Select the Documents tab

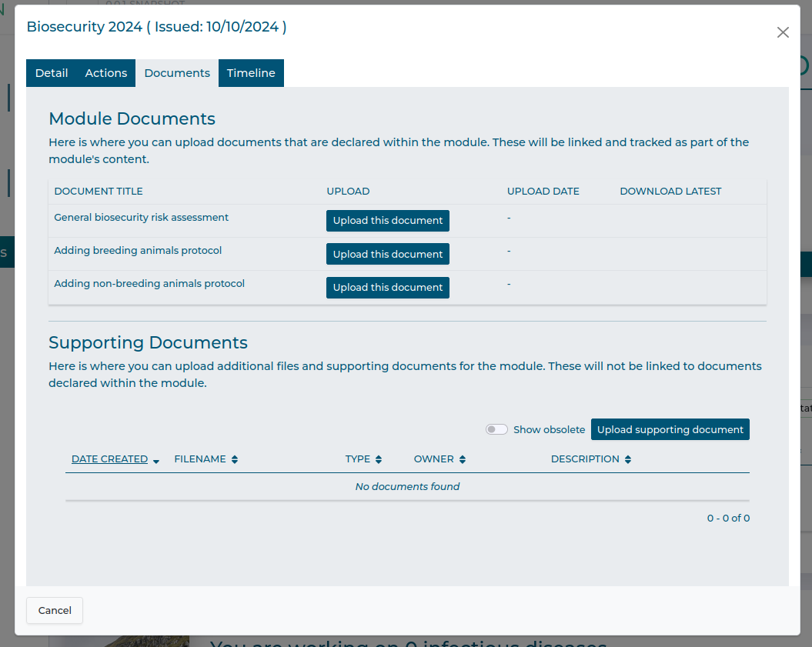point(177,73)
